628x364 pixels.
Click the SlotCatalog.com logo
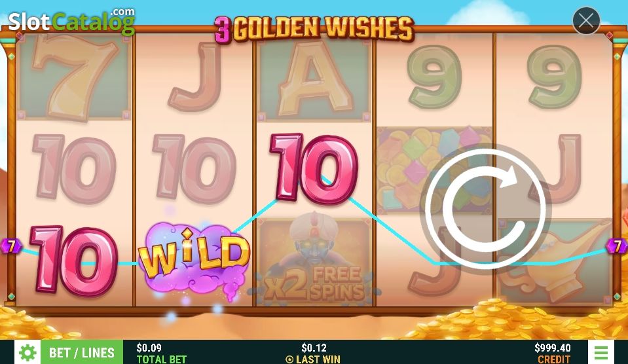(x=71, y=21)
